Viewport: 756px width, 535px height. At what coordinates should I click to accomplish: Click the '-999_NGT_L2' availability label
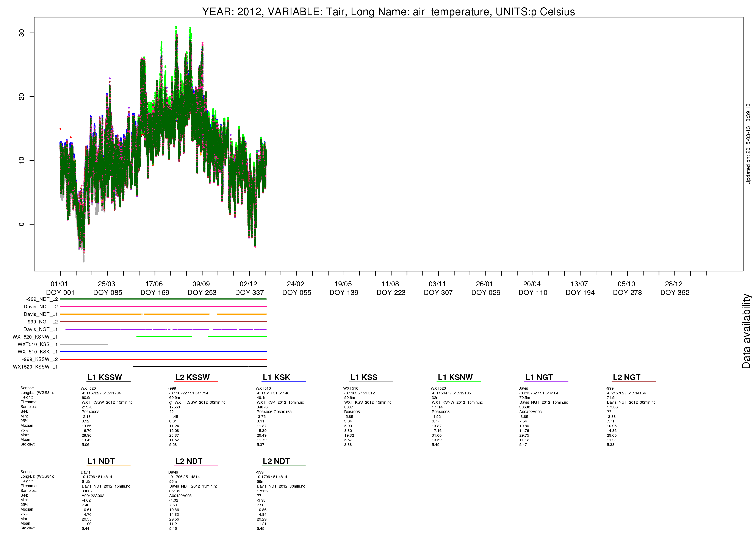pyautogui.click(x=42, y=322)
